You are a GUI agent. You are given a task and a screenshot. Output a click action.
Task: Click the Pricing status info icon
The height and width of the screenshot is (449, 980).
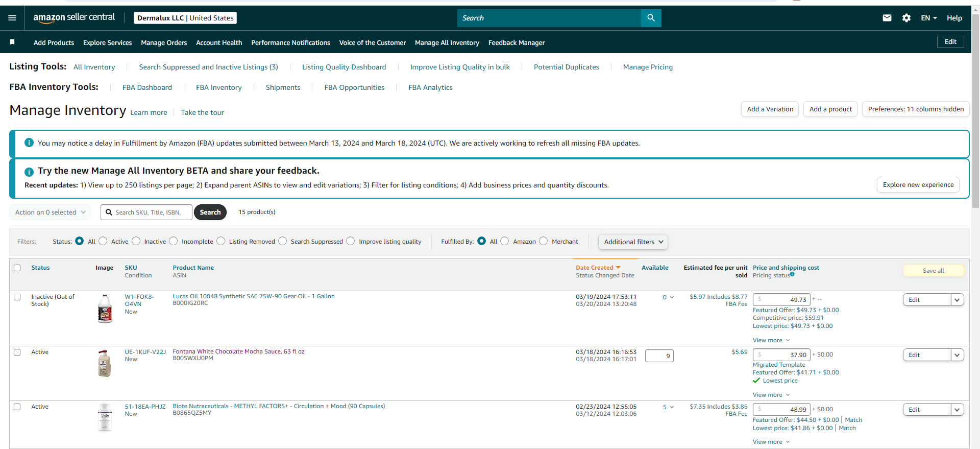[792, 274]
